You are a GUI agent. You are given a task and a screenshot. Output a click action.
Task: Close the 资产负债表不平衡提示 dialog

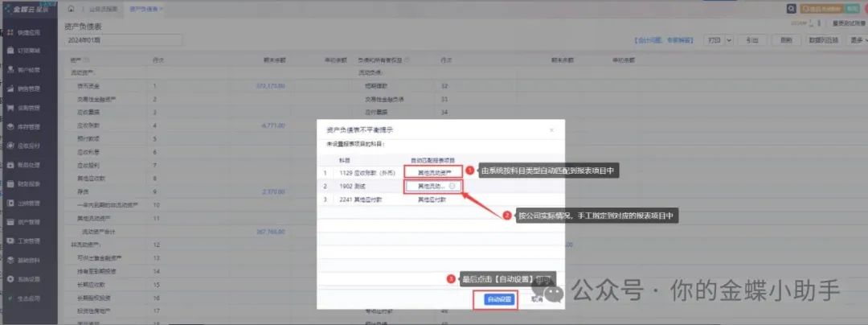pos(551,129)
